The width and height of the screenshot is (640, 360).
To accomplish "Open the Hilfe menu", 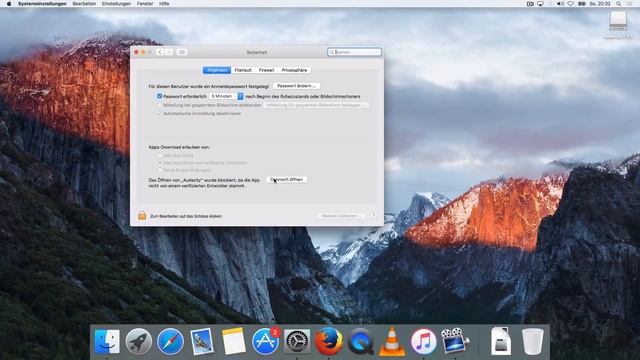I will 164,4.
